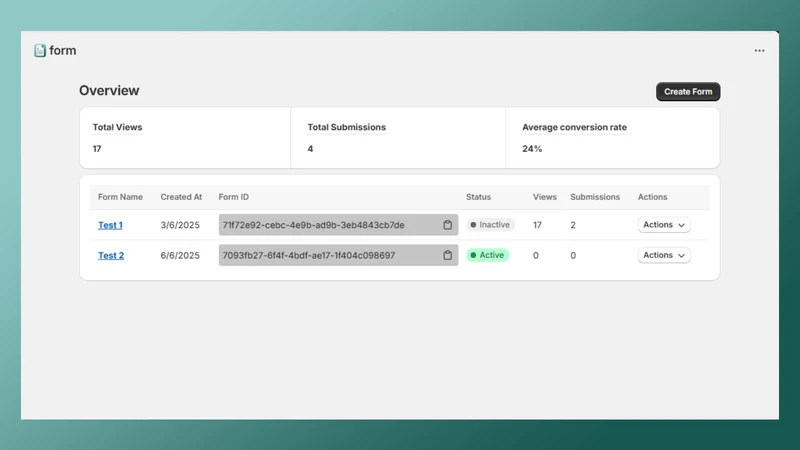800x450 pixels.
Task: Click the form app document icon
Action: click(x=40, y=51)
